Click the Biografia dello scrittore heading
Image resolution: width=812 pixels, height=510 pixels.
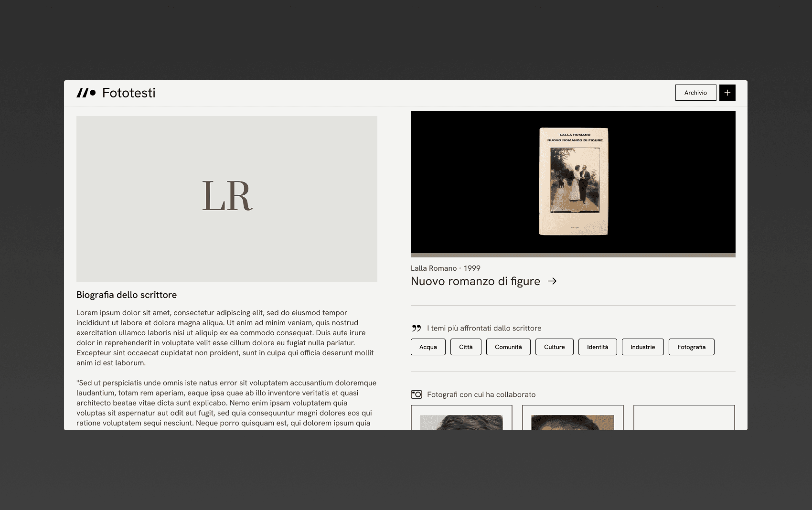coord(127,295)
